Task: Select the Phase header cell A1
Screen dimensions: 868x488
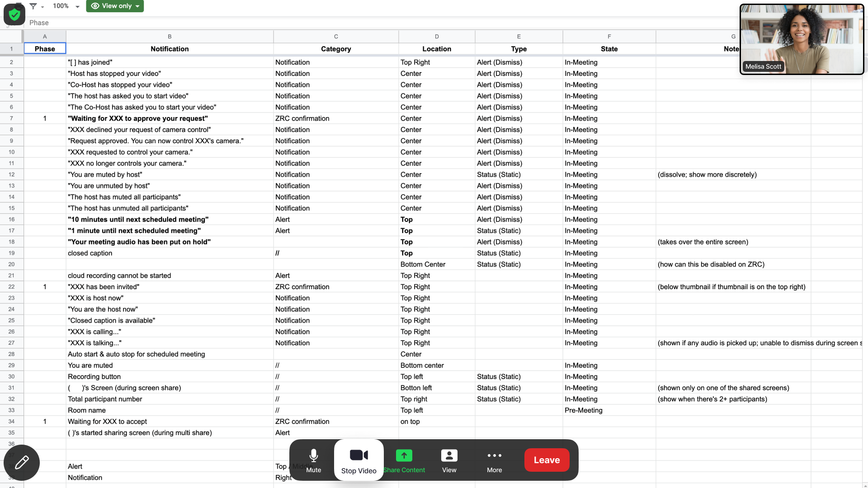Action: pyautogui.click(x=45, y=49)
